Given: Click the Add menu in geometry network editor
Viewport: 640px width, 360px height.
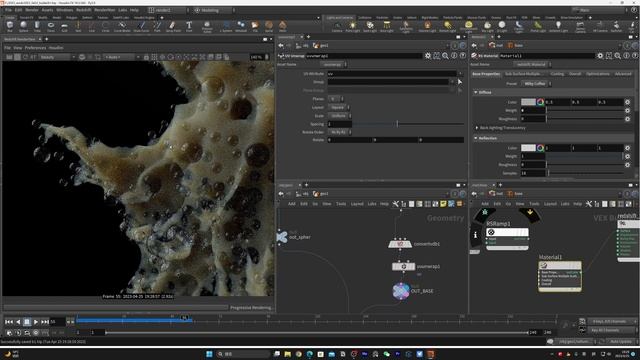Looking at the screenshot, I should [x=291, y=204].
